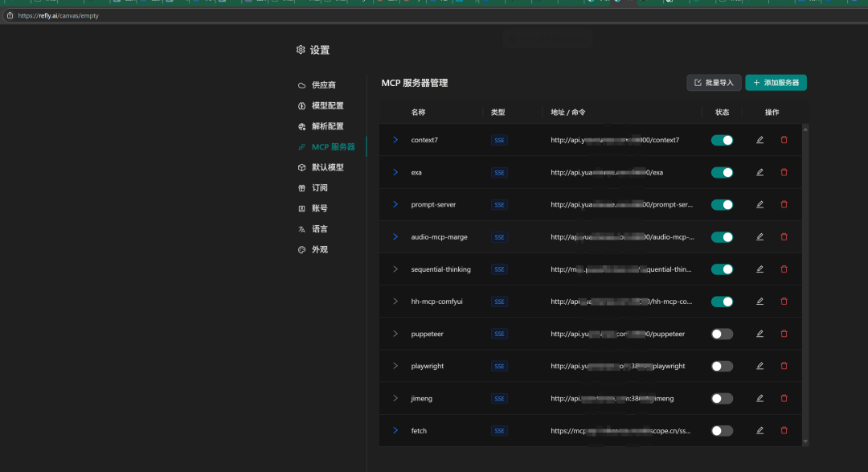Enable the puppeteer server toggle

click(x=722, y=334)
